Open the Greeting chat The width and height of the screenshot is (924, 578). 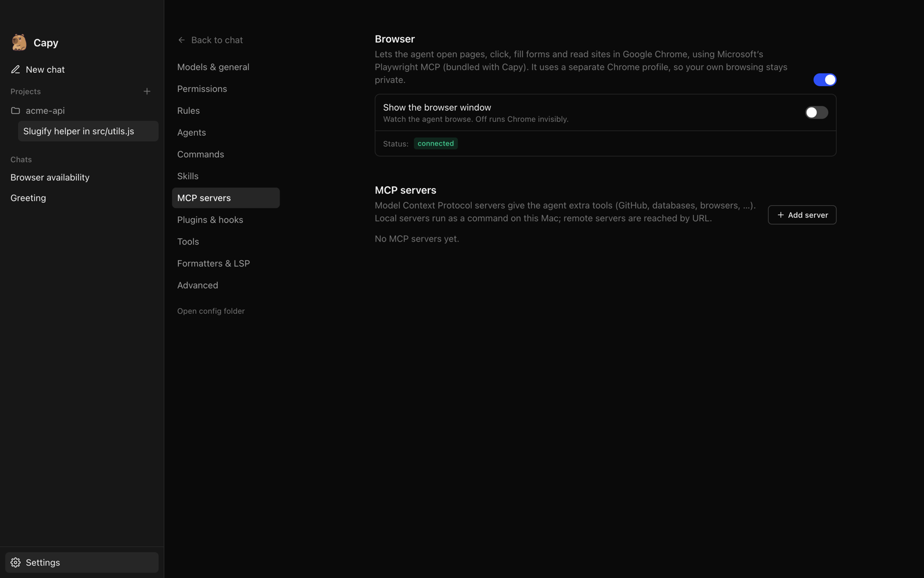pyautogui.click(x=82, y=198)
